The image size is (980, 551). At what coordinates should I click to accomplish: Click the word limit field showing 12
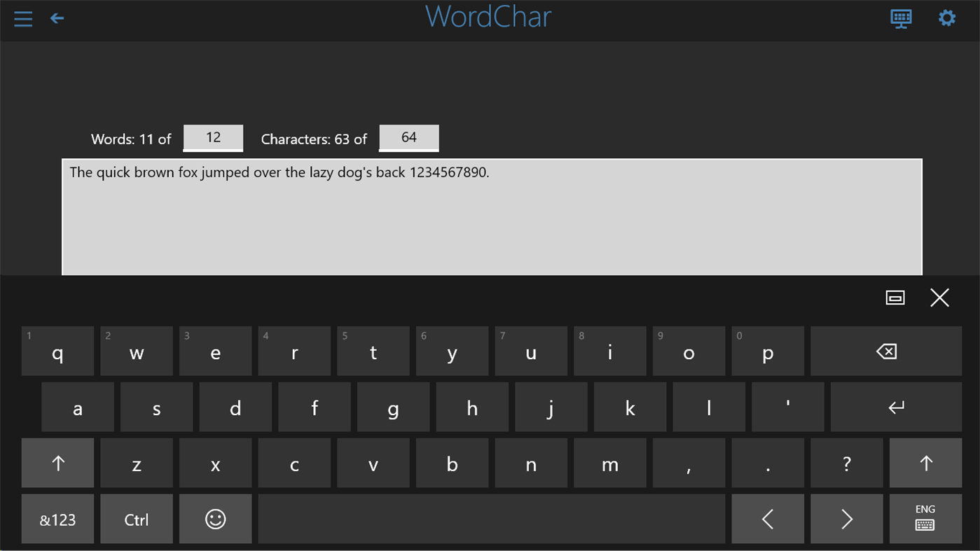coord(213,138)
